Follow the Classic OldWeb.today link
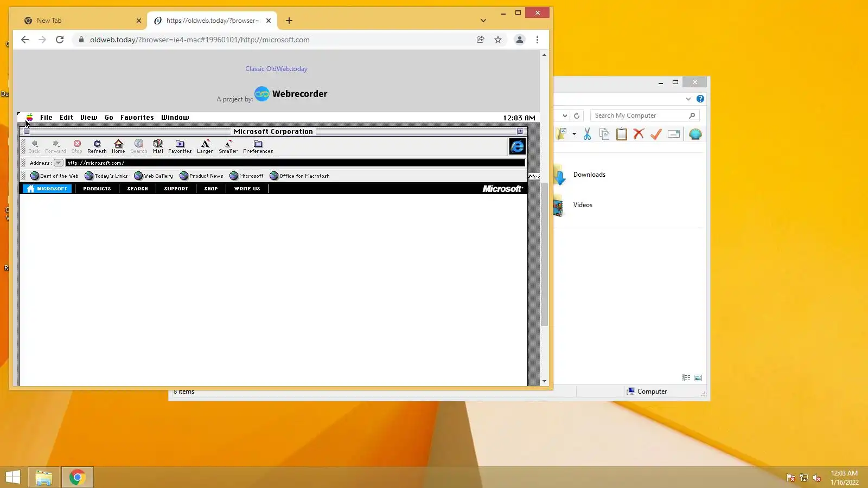 click(276, 69)
